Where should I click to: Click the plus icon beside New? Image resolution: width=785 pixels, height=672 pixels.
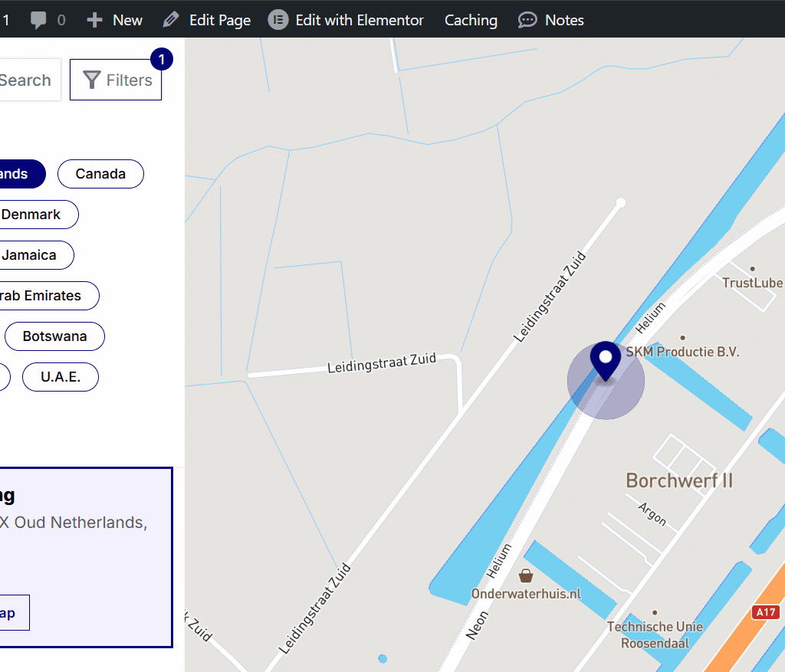click(94, 21)
